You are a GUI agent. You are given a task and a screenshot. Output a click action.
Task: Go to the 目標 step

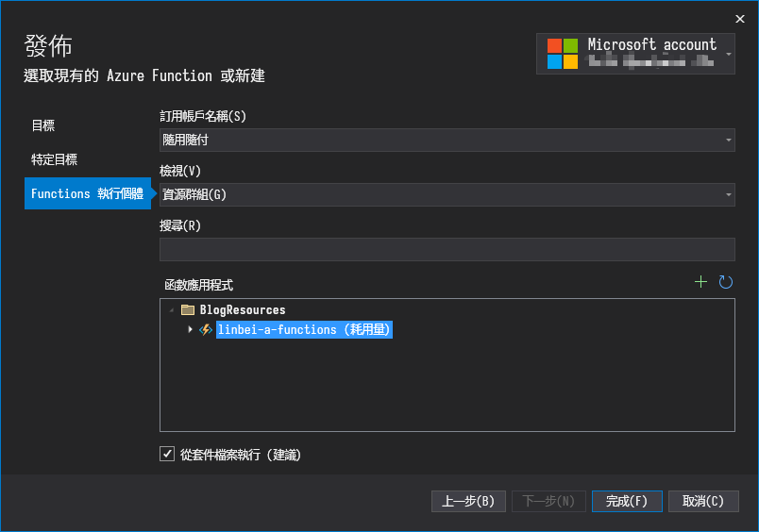click(x=43, y=125)
